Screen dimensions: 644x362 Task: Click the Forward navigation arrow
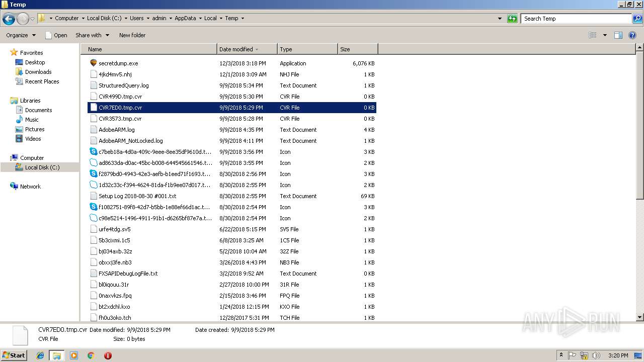[23, 19]
